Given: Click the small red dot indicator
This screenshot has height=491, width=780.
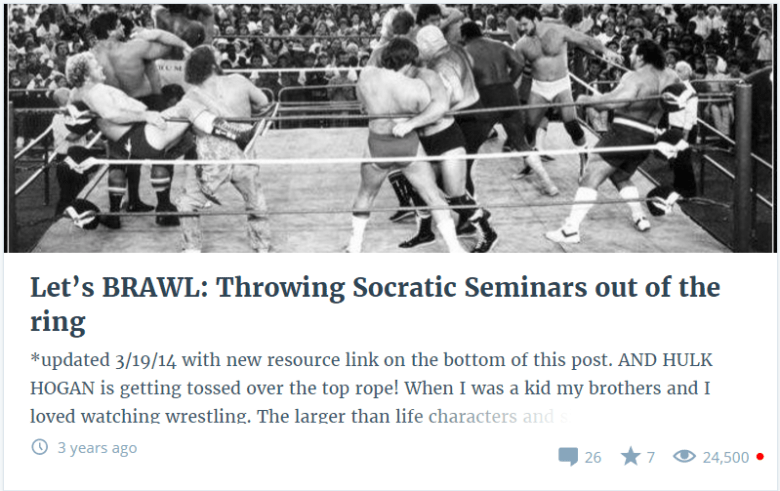Looking at the screenshot, I should click(x=760, y=457).
